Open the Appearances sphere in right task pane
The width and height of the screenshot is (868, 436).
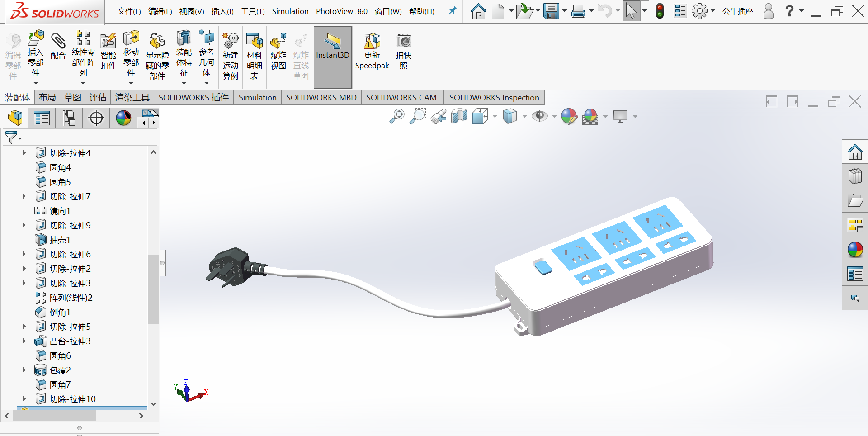[855, 250]
